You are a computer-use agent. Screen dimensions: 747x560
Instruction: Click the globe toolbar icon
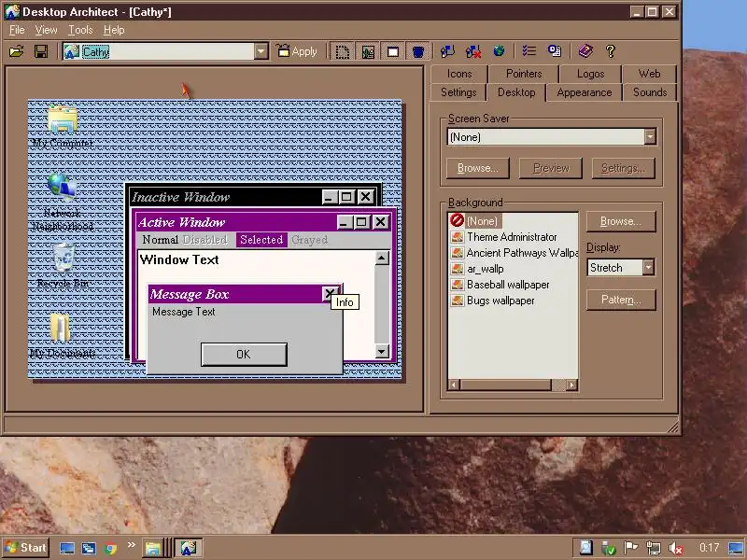(x=499, y=51)
